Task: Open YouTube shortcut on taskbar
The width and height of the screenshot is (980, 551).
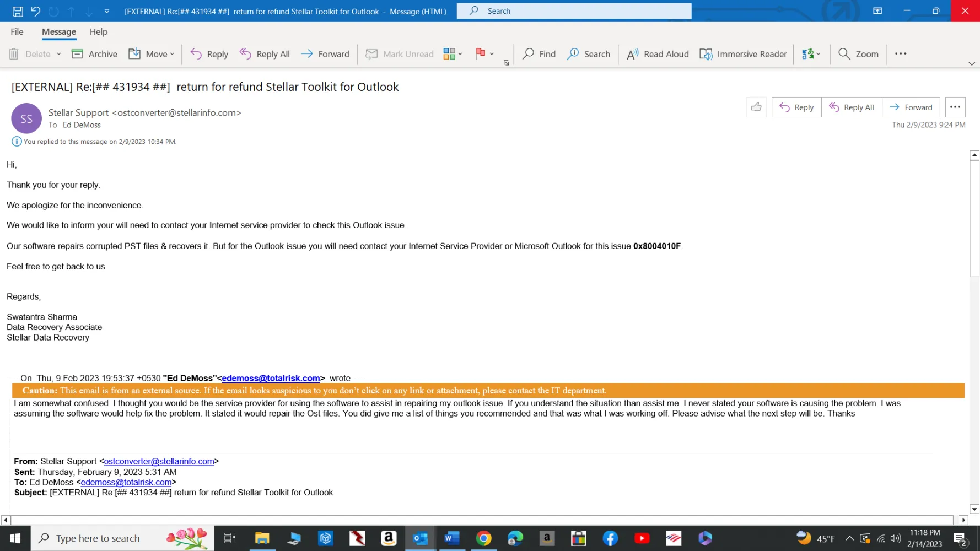Action: click(642, 538)
